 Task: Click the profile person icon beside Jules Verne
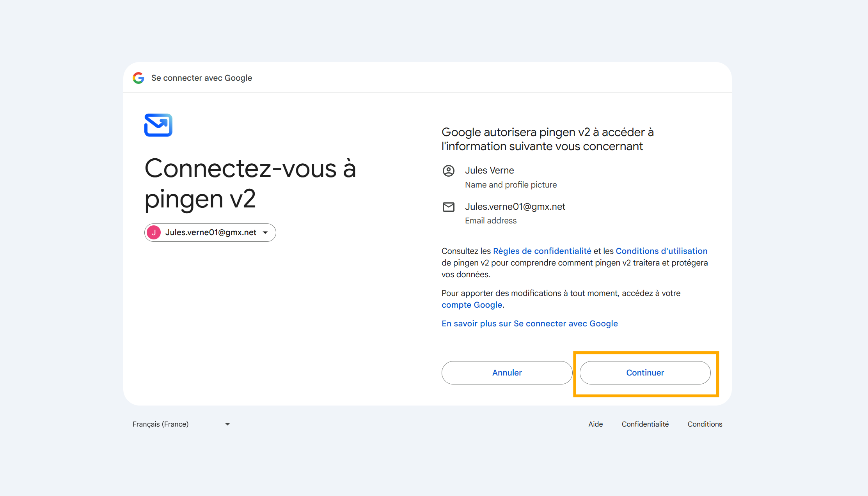coord(449,171)
